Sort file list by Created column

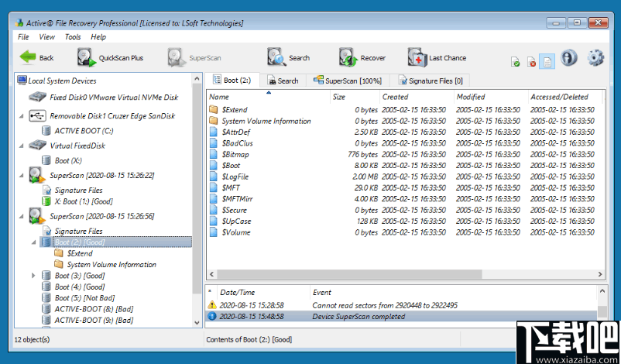(x=417, y=97)
